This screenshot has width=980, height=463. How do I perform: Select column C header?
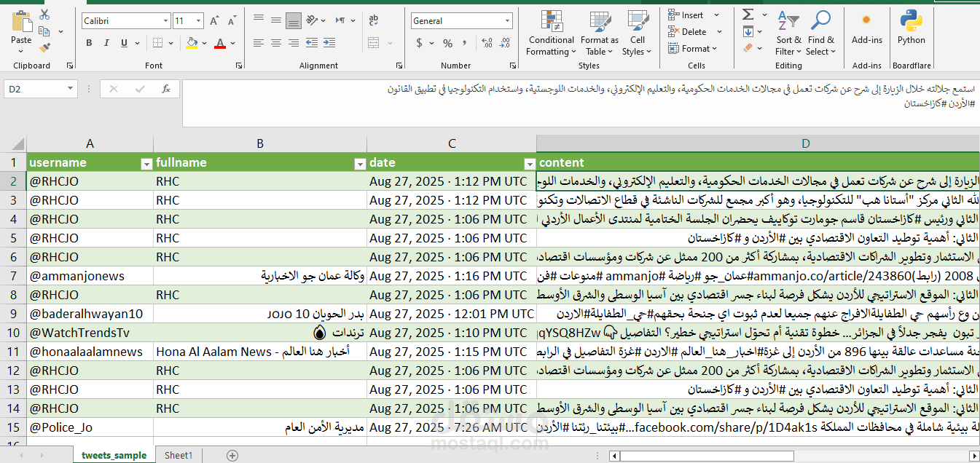pos(452,144)
